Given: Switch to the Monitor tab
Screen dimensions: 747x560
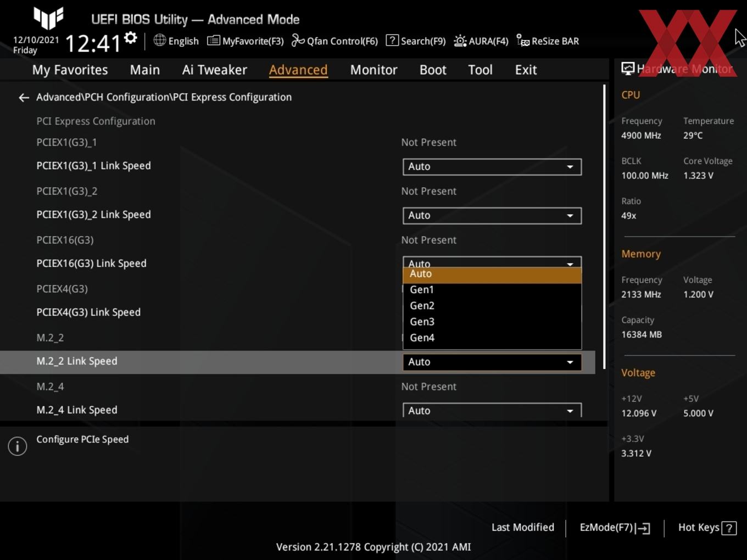Looking at the screenshot, I should click(374, 70).
